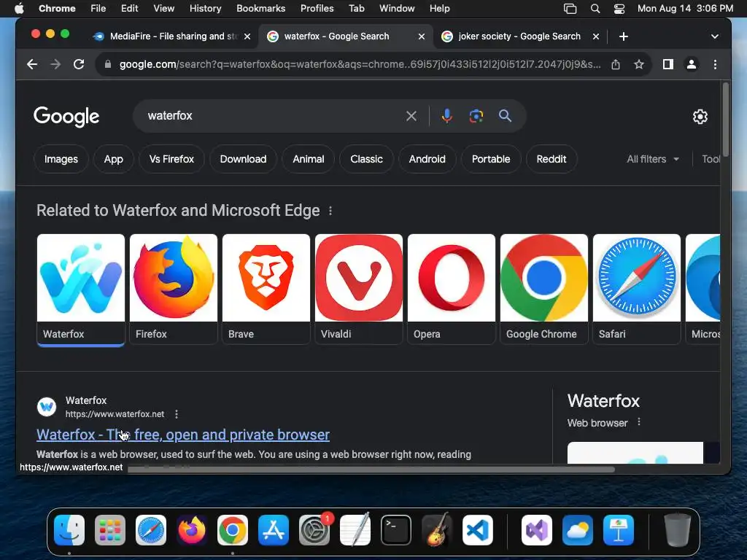
Task: Select the Vivaldi browser card
Action: pyautogui.click(x=359, y=289)
